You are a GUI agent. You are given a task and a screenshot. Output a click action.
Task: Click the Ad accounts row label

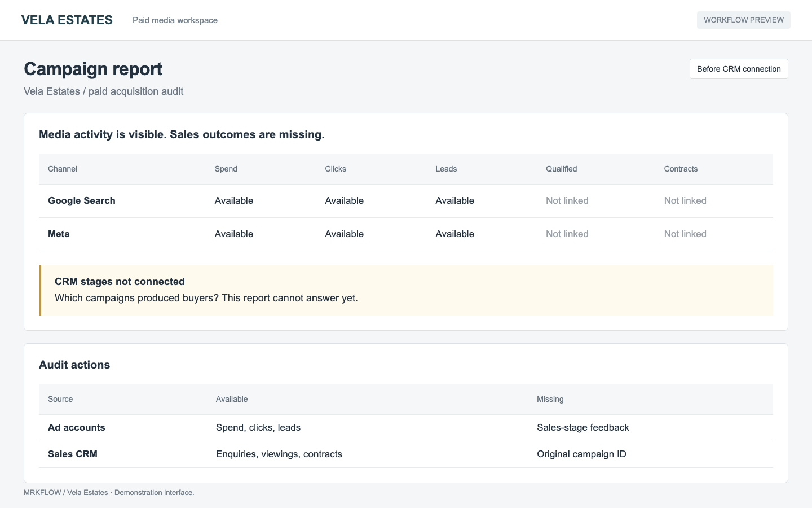click(77, 427)
